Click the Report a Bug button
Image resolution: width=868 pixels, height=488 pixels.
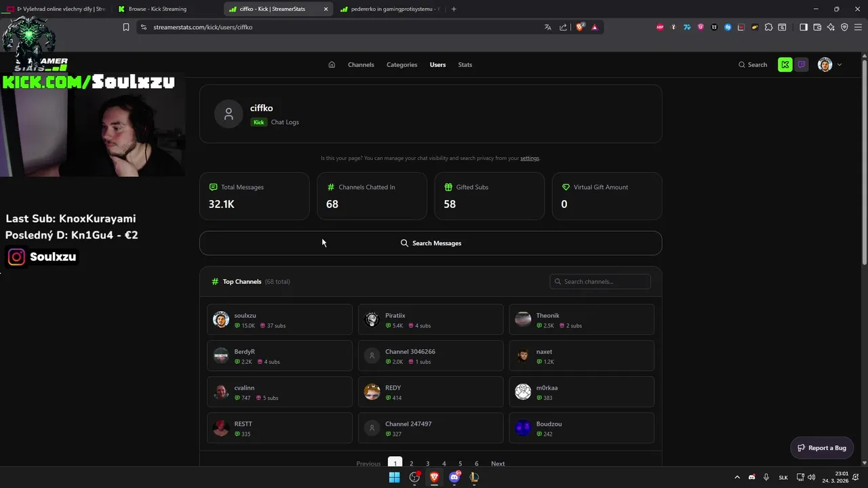[x=822, y=447]
